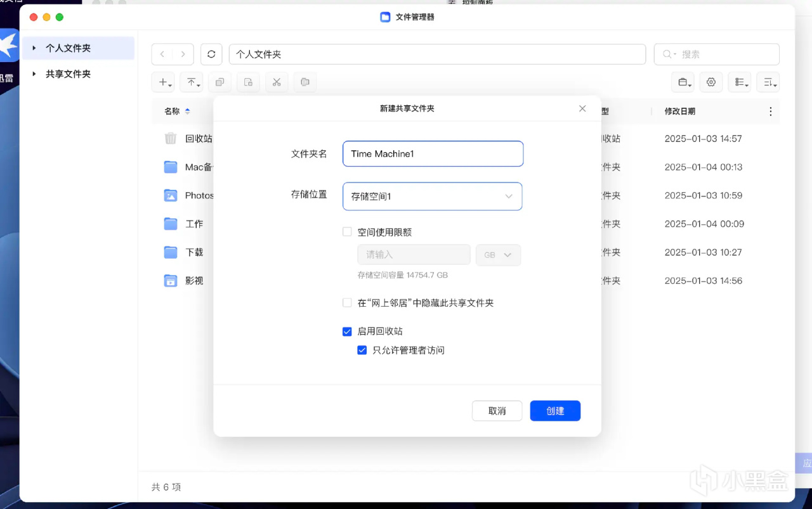Click the 影视 folder name

194,281
